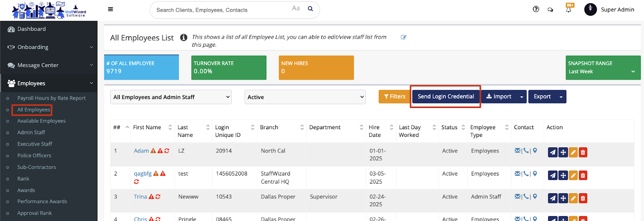
Task: Toggle the Aa case-sensitivity option in search
Action: tap(296, 8)
